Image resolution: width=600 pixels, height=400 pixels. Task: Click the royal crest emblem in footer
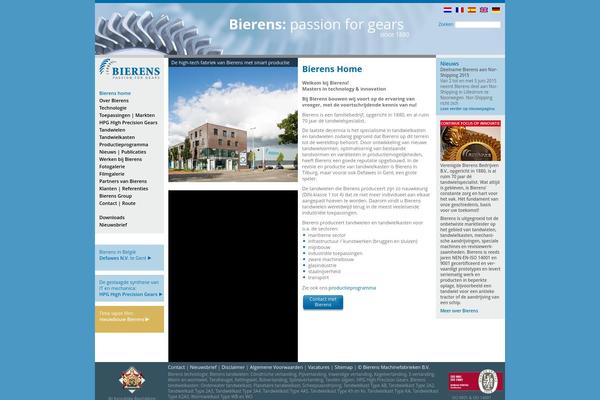click(132, 380)
